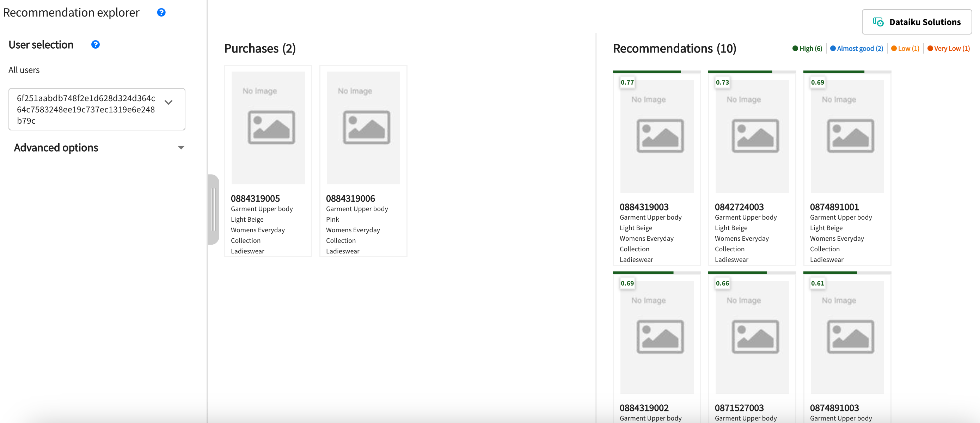Viewport: 980px width, 423px height.
Task: Click the All users label
Action: click(x=24, y=69)
